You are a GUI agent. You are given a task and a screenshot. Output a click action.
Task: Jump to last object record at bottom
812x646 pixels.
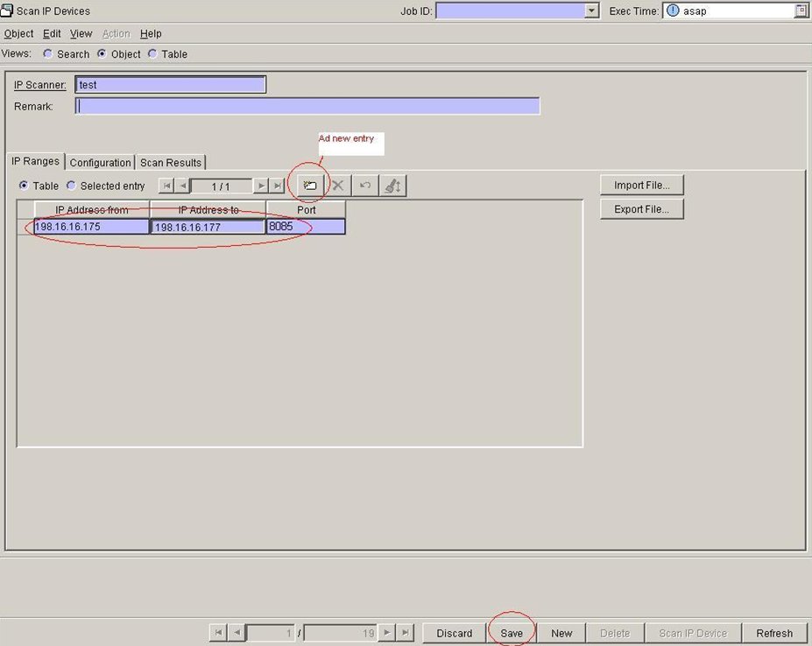[406, 633]
